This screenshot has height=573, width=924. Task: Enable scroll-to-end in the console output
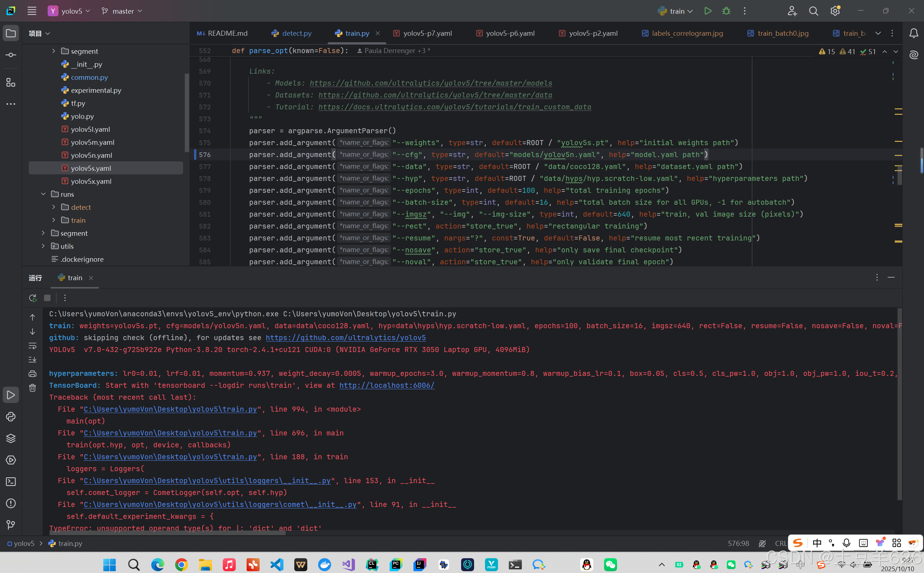[x=32, y=359]
